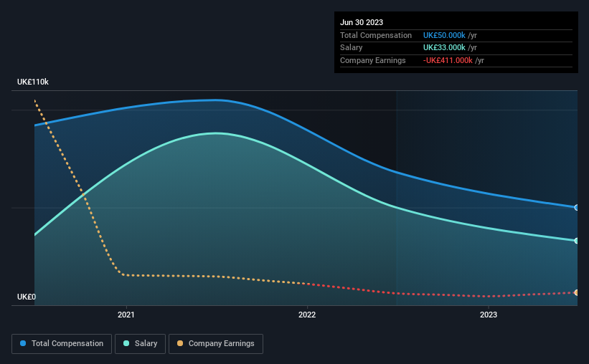Click the tooltip's Total Compensation row label
Screen dimensions: 589x364
pyautogui.click(x=376, y=35)
